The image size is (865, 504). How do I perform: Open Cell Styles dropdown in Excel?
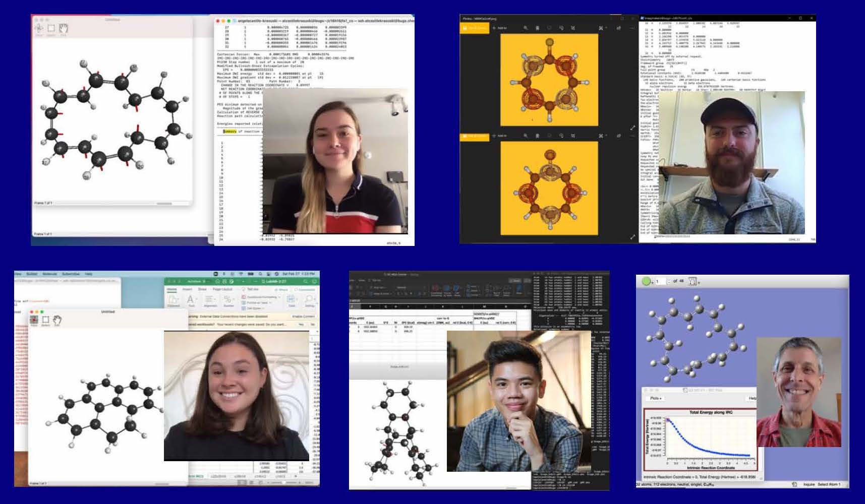(253, 308)
